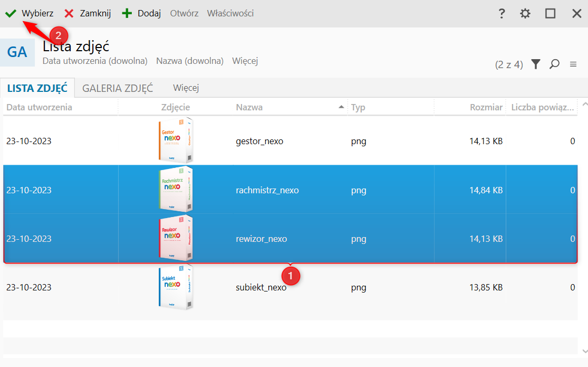Click the subiekt_nexo name cell
Screen dimensions: 588x367
pyautogui.click(x=261, y=288)
